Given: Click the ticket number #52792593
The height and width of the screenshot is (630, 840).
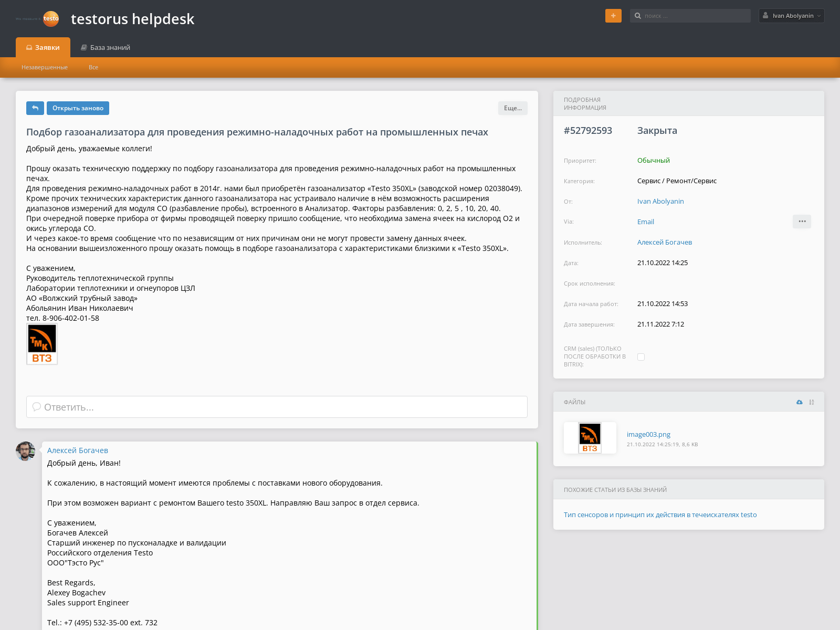Looking at the screenshot, I should 588,130.
